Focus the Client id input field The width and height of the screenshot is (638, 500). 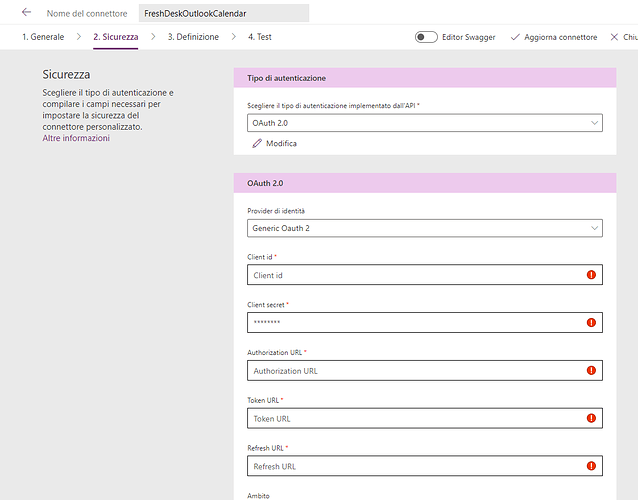click(425, 275)
